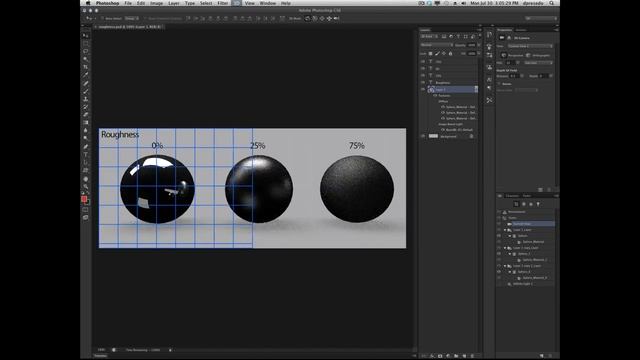
Task: Choose the 3D Pan mode icon
Action: (x=322, y=18)
